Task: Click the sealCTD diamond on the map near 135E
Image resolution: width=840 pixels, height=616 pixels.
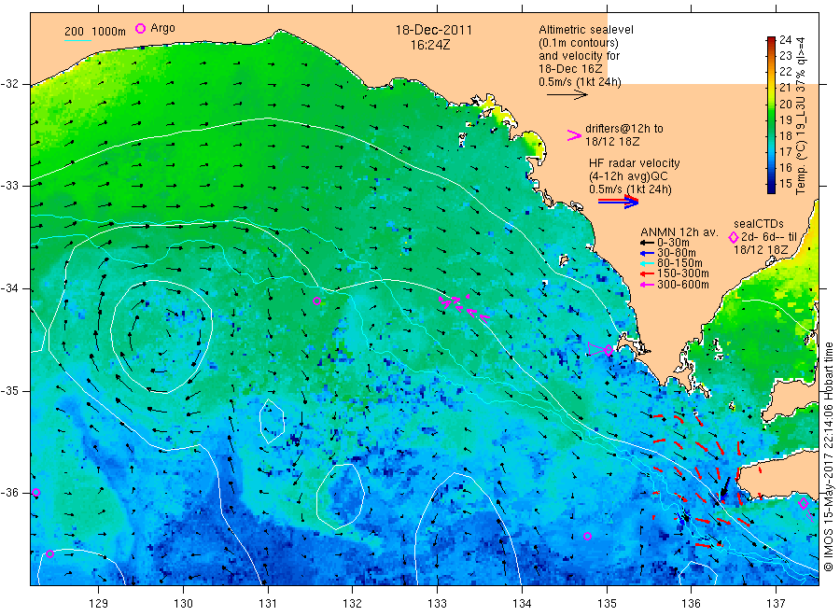Action: [609, 350]
